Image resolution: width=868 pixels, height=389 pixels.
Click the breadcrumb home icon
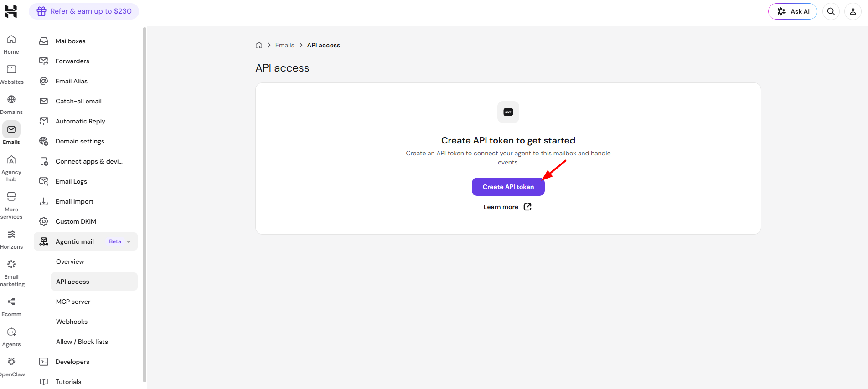click(x=259, y=45)
